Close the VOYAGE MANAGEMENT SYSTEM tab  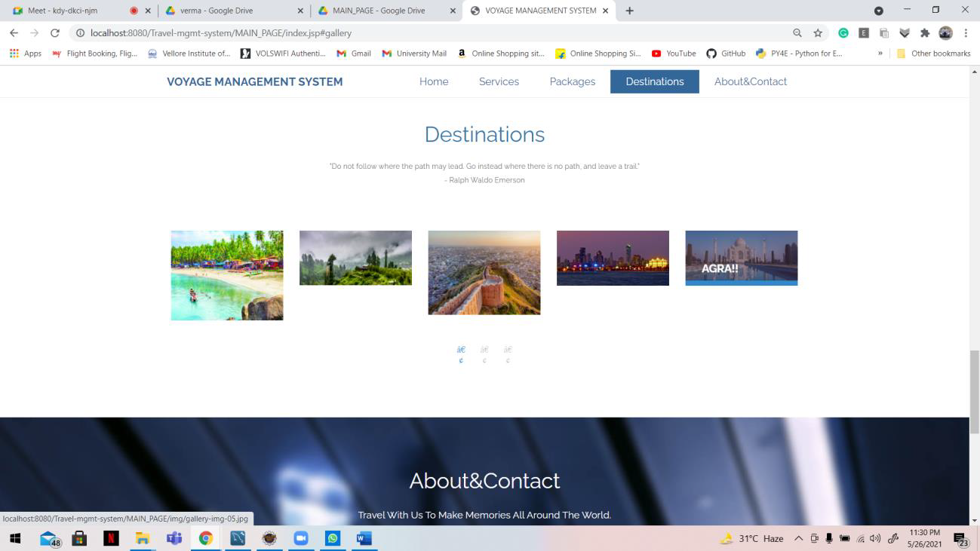point(605,11)
